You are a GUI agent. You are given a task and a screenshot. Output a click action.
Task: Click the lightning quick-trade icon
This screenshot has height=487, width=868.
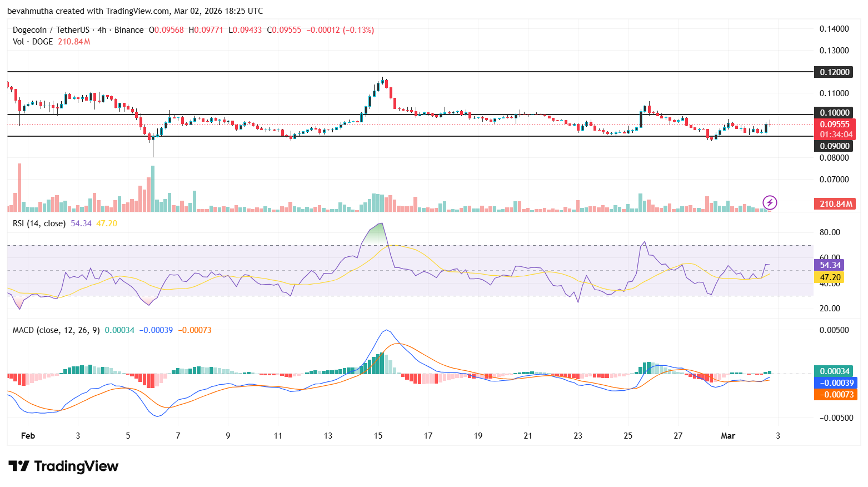(770, 203)
